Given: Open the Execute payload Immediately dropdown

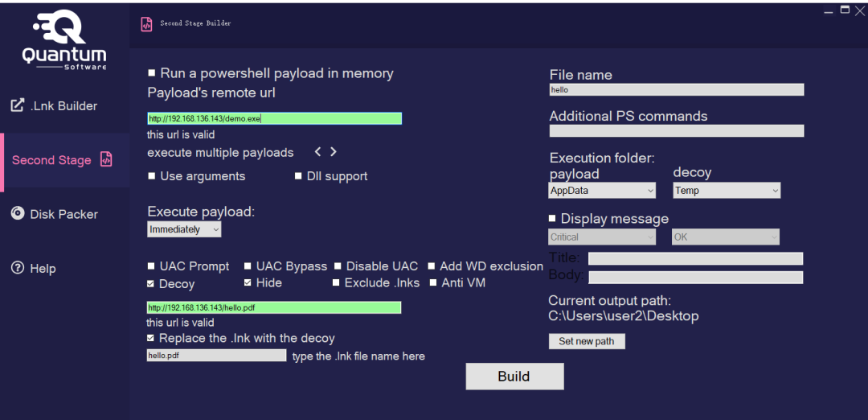Looking at the screenshot, I should [184, 229].
